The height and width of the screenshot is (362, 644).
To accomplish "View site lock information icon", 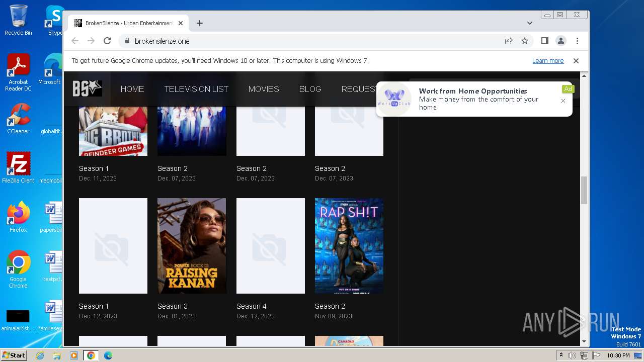I will point(127,41).
